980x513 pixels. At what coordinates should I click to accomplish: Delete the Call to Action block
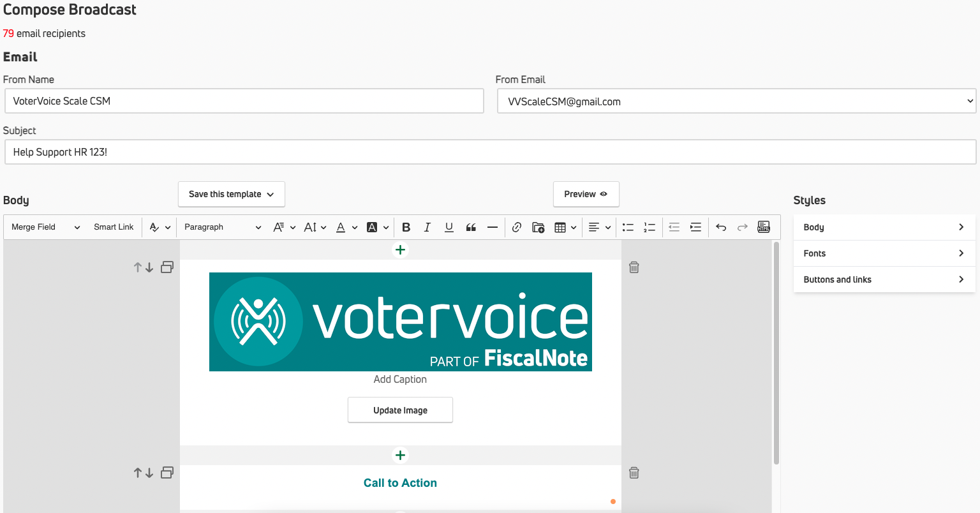pyautogui.click(x=634, y=473)
